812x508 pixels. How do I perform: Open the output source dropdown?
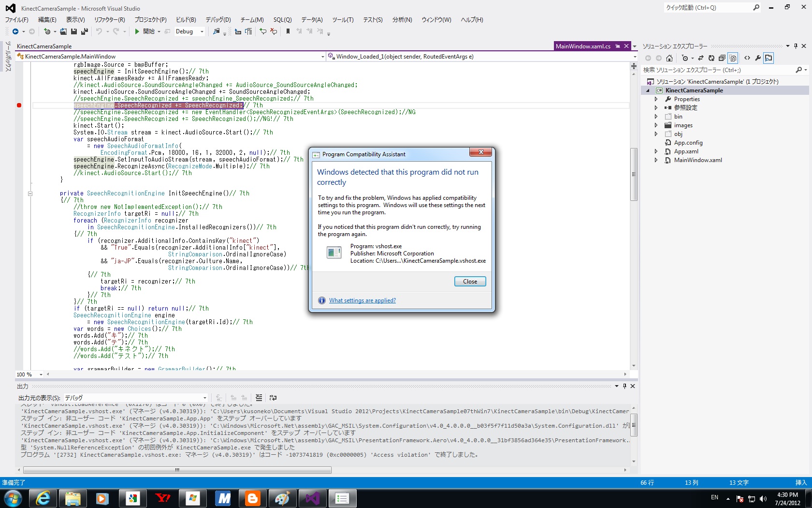click(205, 398)
